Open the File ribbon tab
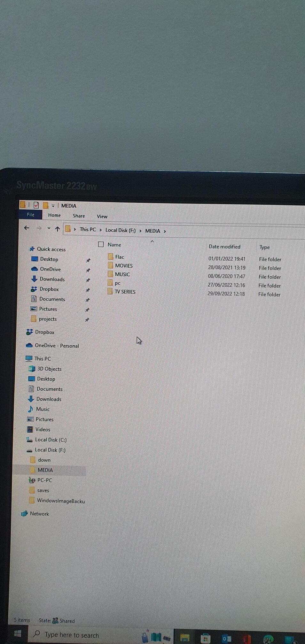This screenshot has height=644, width=305. click(30, 215)
